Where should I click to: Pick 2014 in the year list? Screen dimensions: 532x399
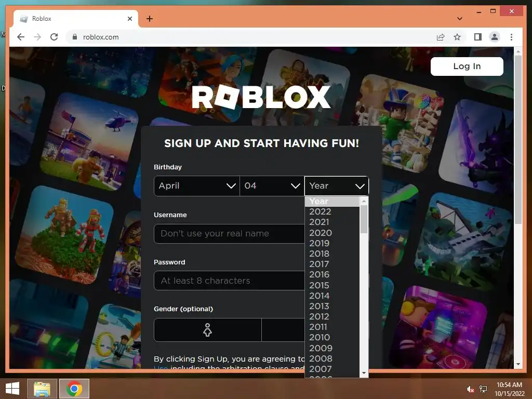click(332, 296)
